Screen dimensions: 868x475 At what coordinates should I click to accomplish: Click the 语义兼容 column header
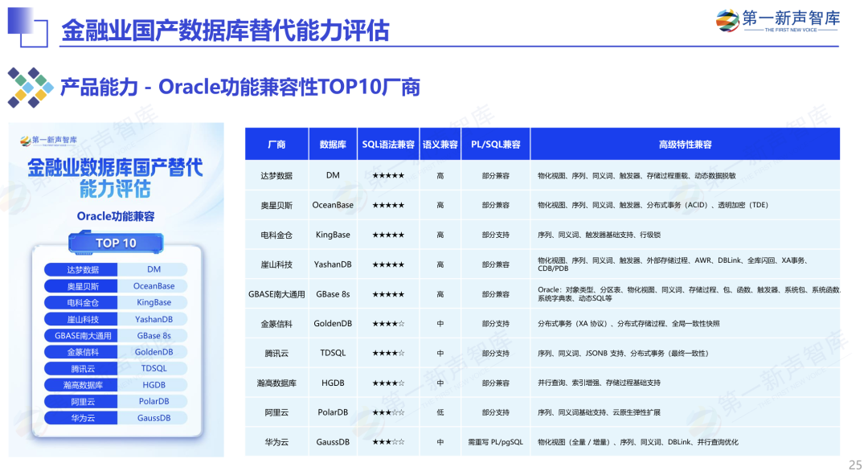click(440, 145)
